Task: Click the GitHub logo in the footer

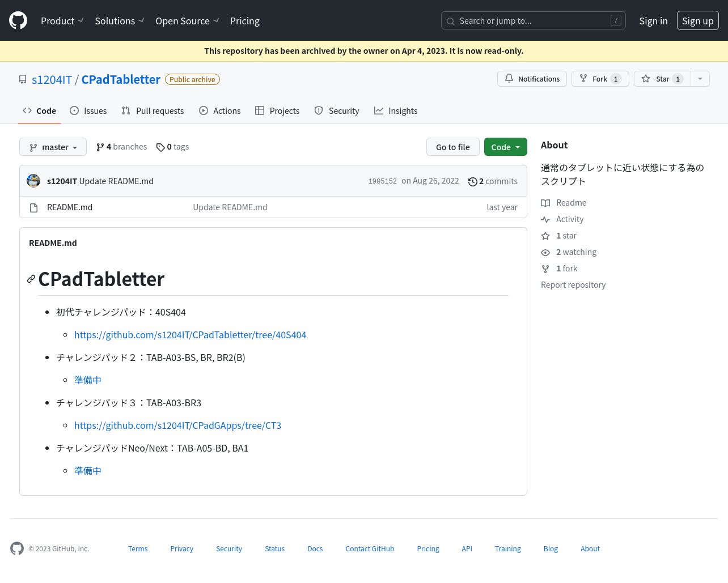Action: (17, 548)
